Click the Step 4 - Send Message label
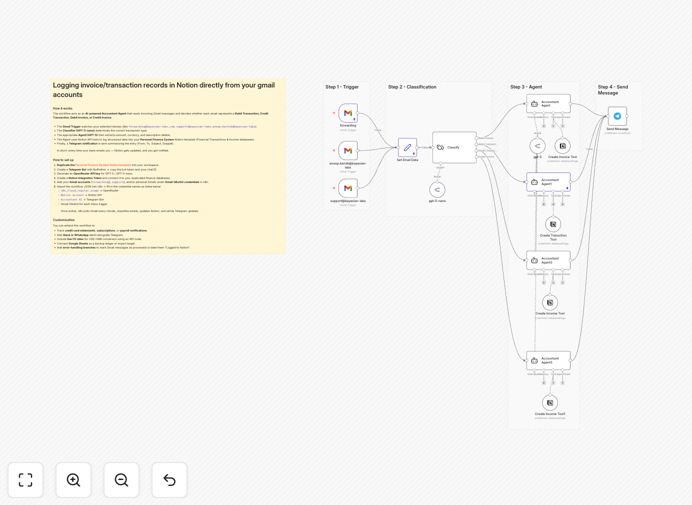 click(x=613, y=90)
